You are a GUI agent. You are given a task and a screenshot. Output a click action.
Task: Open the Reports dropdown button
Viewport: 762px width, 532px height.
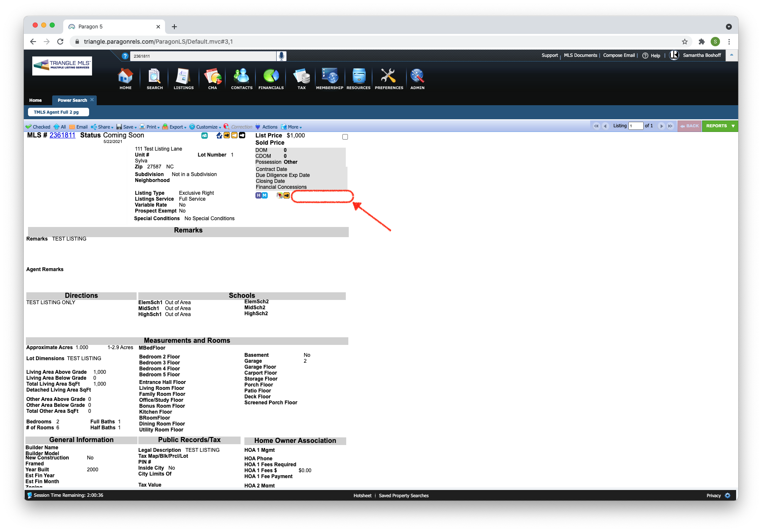(x=720, y=126)
